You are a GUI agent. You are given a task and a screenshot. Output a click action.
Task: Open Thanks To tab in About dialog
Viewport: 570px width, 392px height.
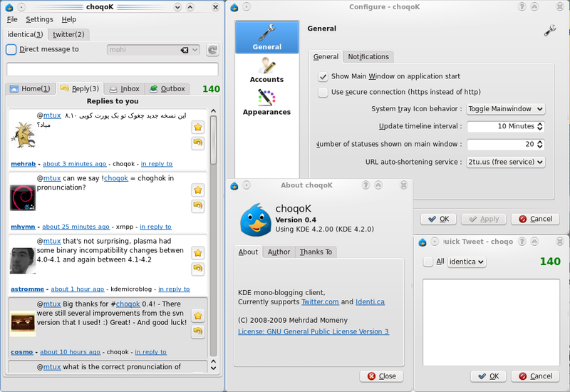316,252
